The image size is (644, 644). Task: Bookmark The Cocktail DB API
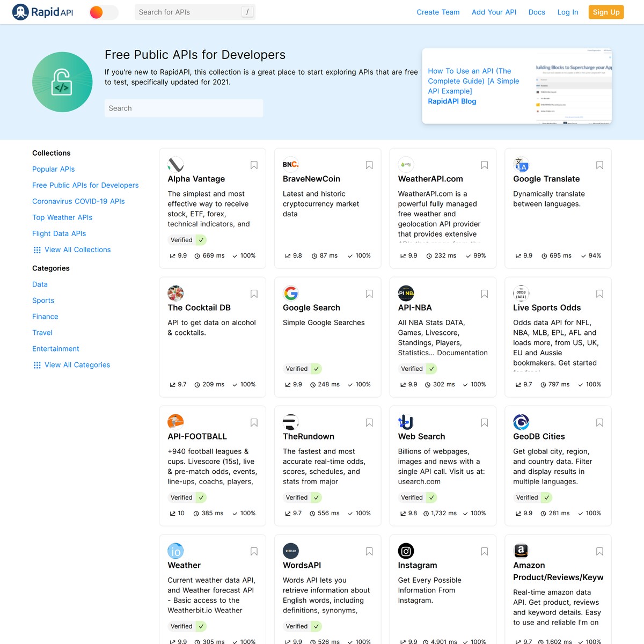pyautogui.click(x=254, y=294)
